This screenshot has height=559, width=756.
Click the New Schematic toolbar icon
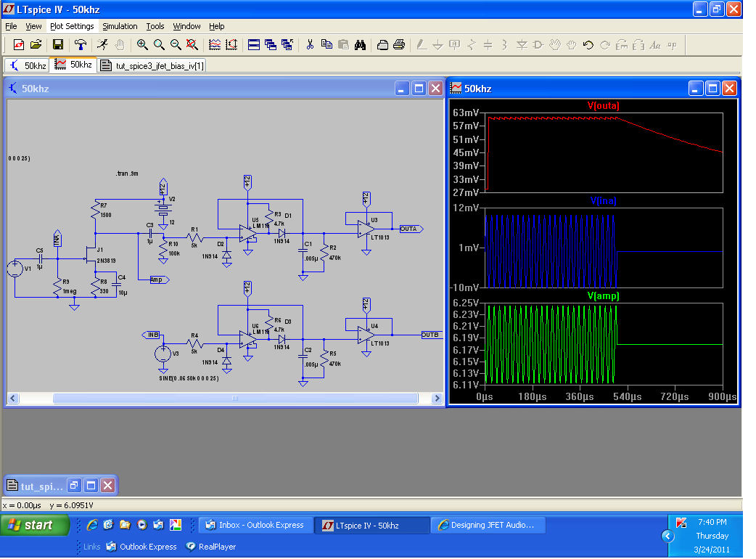click(x=19, y=45)
